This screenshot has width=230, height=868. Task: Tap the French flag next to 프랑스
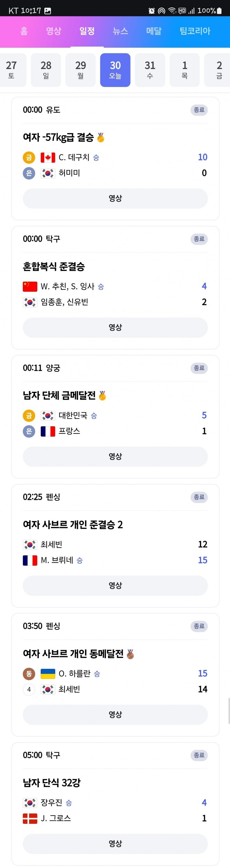(x=48, y=431)
